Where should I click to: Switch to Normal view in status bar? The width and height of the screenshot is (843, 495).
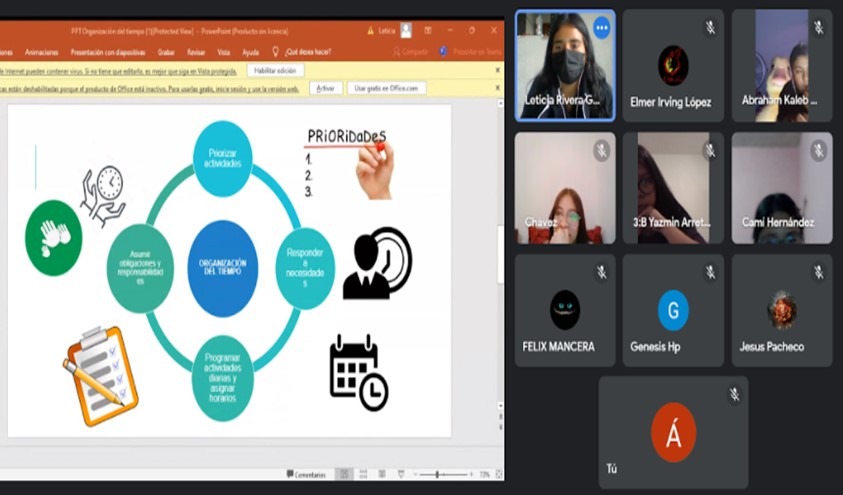(344, 474)
